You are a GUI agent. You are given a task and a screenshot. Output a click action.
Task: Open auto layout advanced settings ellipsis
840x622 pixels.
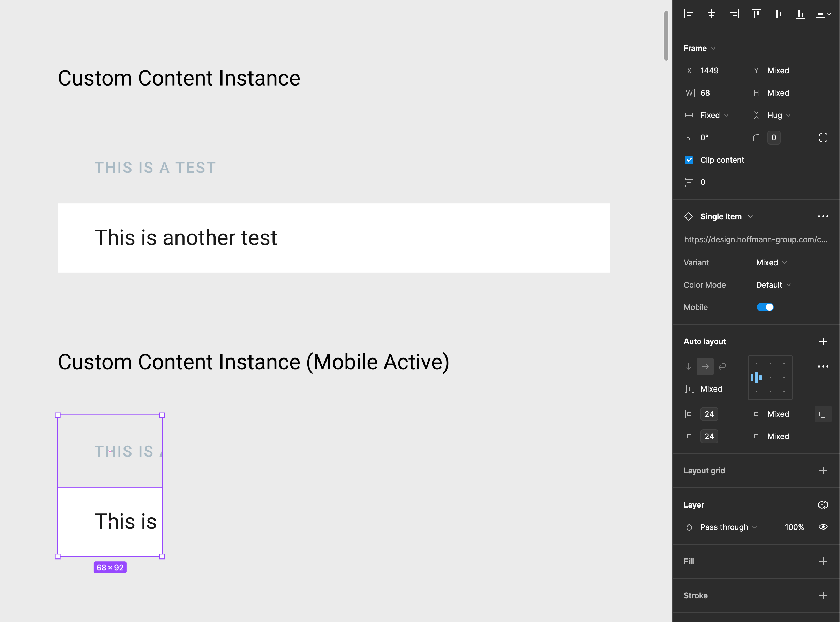823,366
